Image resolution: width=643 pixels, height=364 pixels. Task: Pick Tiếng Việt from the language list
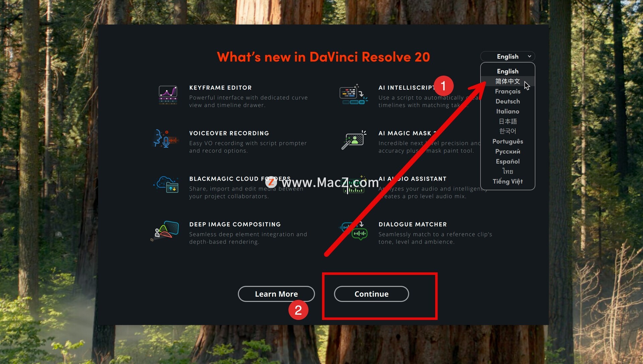508,181
